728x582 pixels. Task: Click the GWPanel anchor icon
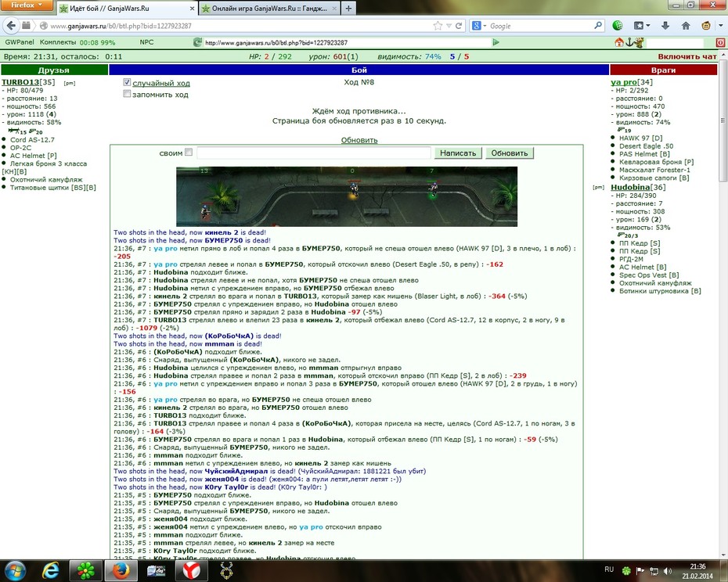[629, 43]
